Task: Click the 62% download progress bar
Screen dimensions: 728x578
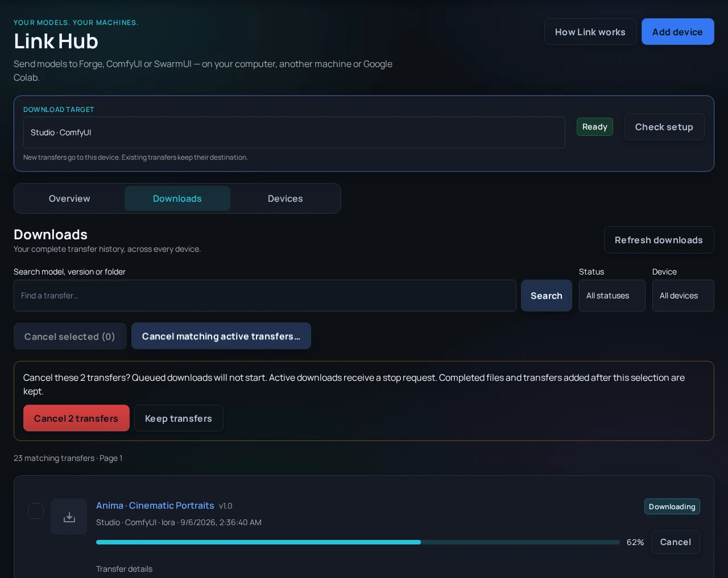Action: pos(358,542)
